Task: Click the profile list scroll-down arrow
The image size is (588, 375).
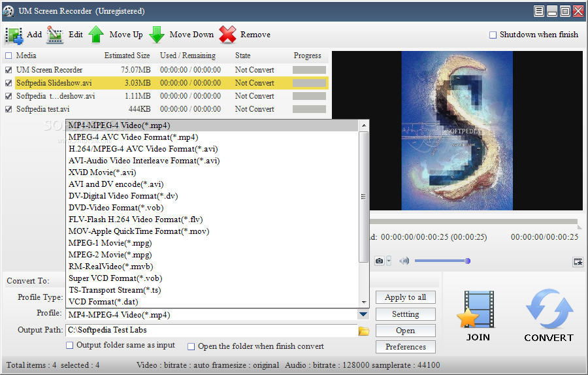Action: 363,302
